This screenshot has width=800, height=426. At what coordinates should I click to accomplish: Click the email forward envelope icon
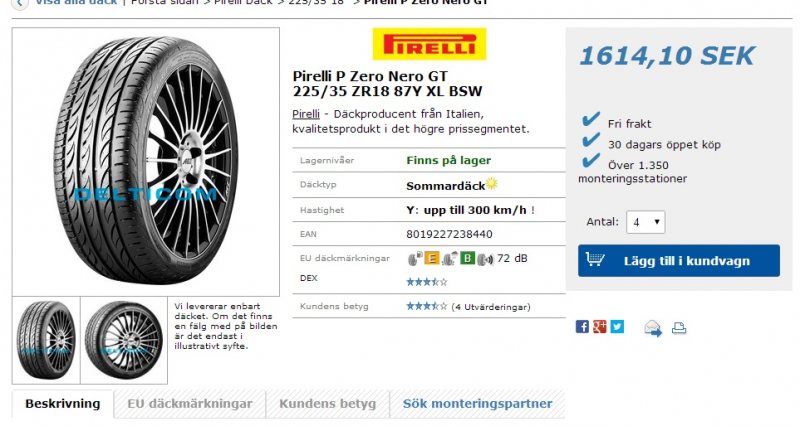click(x=653, y=328)
